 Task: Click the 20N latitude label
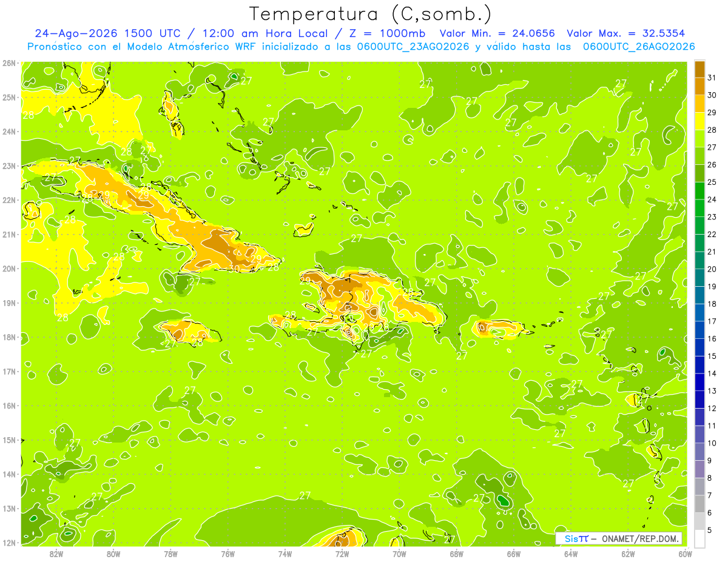tap(9, 269)
